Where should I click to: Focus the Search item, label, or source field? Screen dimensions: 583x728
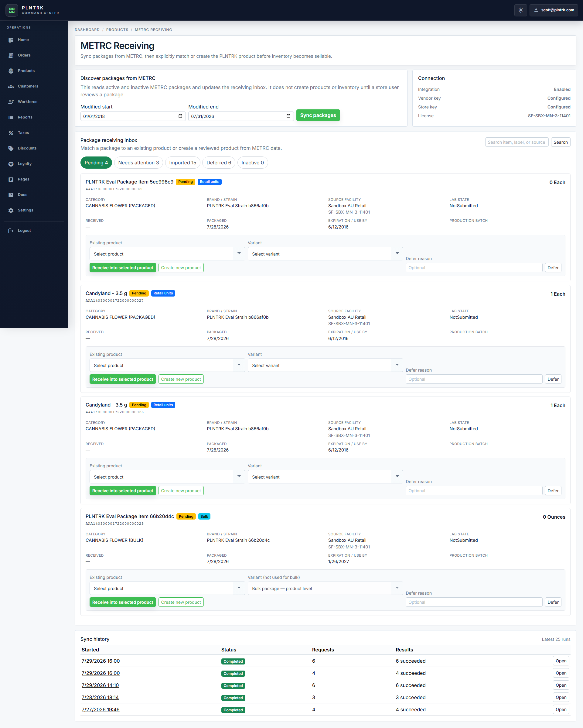click(x=517, y=142)
